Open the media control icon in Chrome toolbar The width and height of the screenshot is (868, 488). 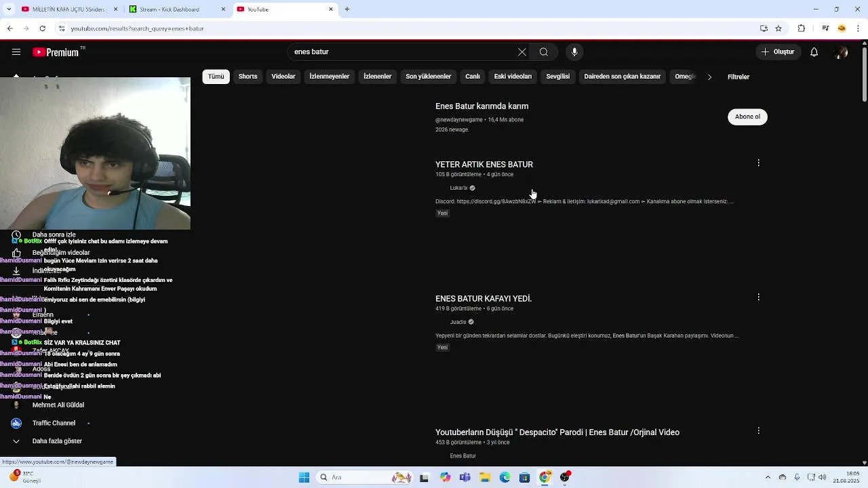825,28
